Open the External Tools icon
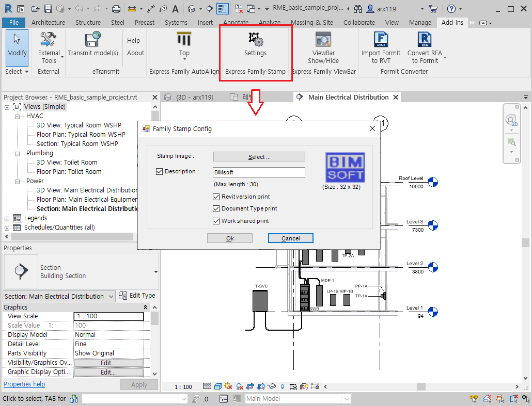Screen dimensions: 532x406 tap(49, 40)
